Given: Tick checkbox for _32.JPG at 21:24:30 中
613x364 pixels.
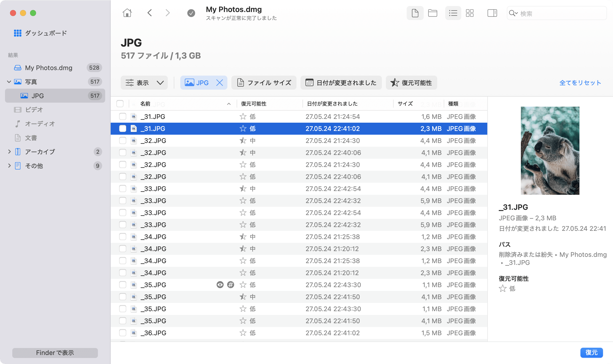Looking at the screenshot, I should coord(122,140).
